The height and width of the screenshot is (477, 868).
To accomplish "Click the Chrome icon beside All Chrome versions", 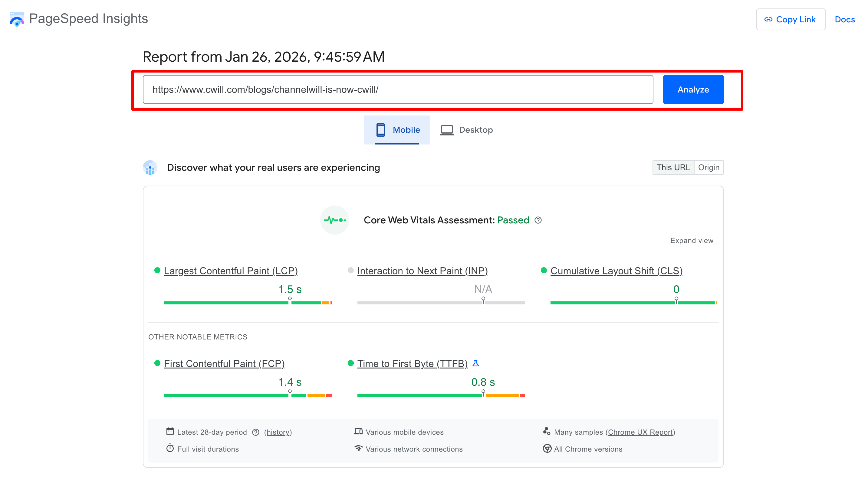I will [547, 449].
